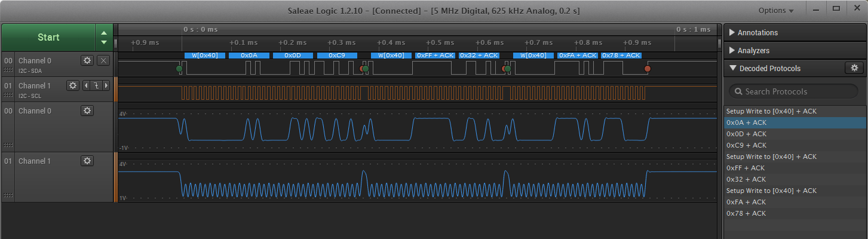Click the falling-edge trigger icon on Channel 1

(x=96, y=85)
